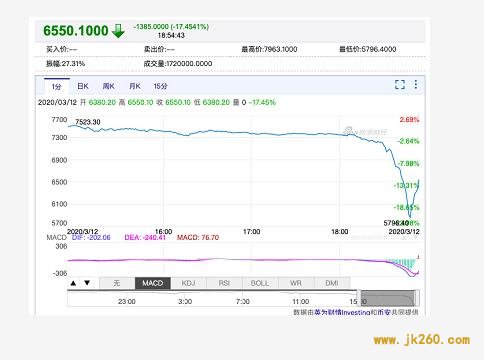
Task: Switch indicator to WR
Action: [x=296, y=283]
